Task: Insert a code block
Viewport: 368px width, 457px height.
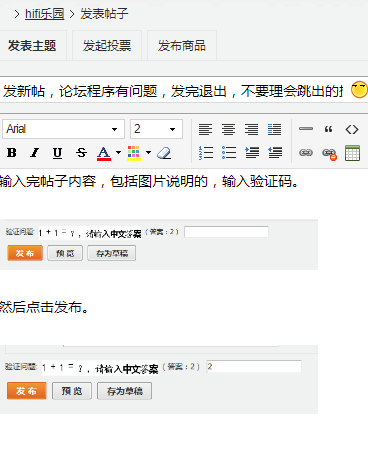Action: [x=352, y=129]
